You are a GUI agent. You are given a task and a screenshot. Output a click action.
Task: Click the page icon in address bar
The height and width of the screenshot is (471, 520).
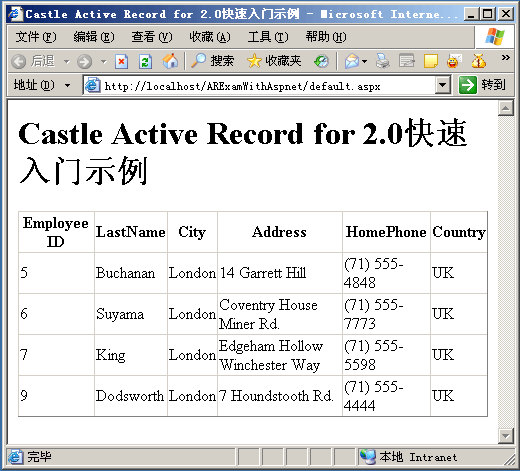pyautogui.click(x=92, y=86)
